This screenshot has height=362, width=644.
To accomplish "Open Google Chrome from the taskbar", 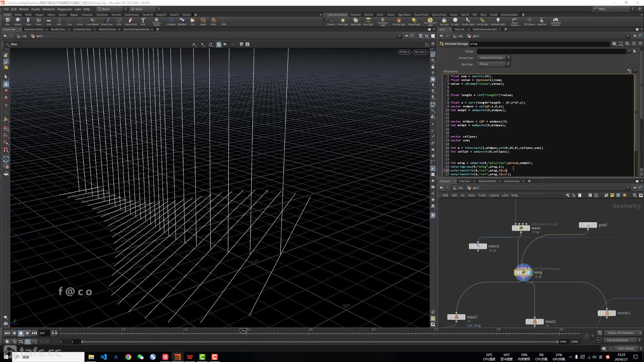I will click(x=128, y=357).
